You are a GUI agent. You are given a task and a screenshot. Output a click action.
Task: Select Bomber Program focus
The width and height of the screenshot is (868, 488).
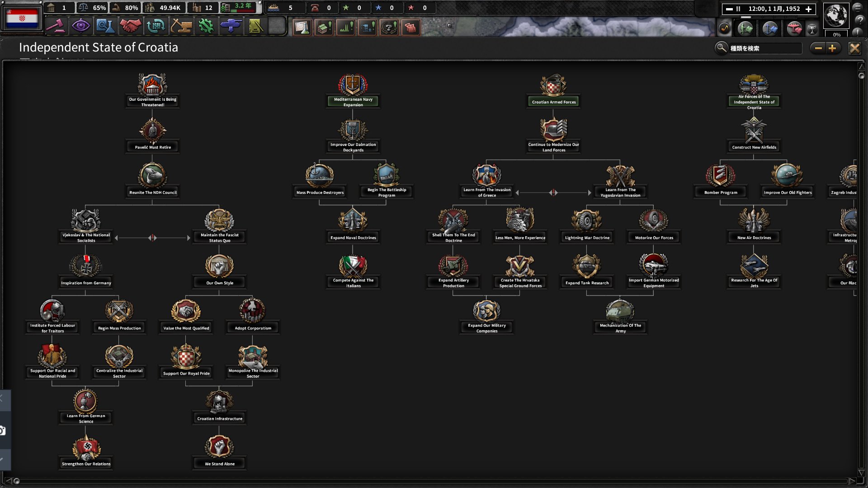(x=721, y=180)
